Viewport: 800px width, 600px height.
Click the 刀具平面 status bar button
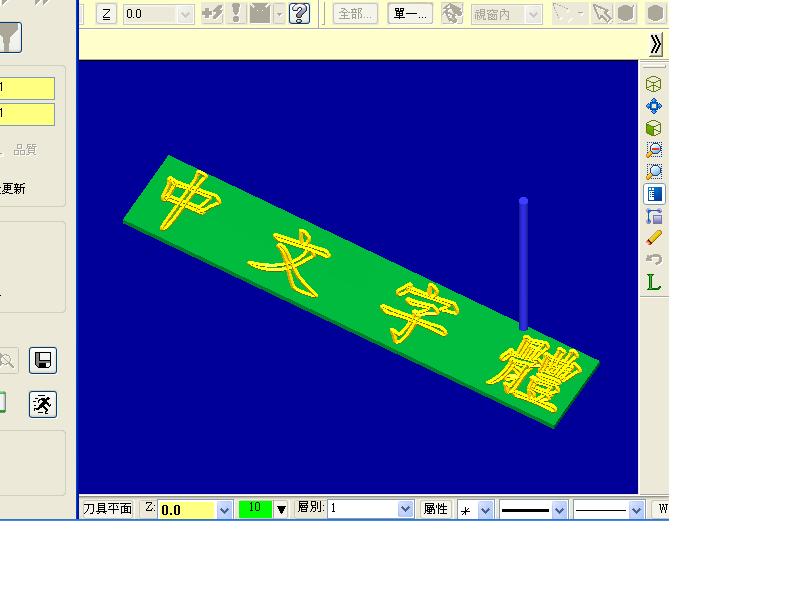point(107,509)
